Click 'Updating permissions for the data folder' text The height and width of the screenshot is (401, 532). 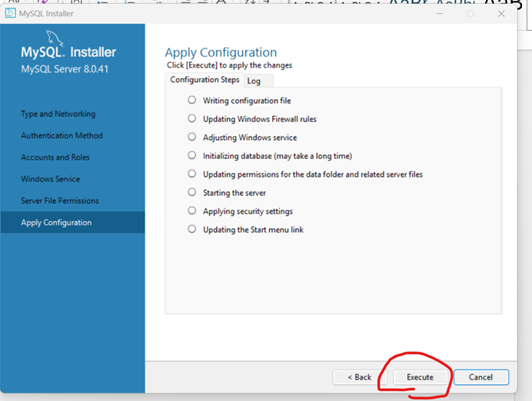[312, 174]
